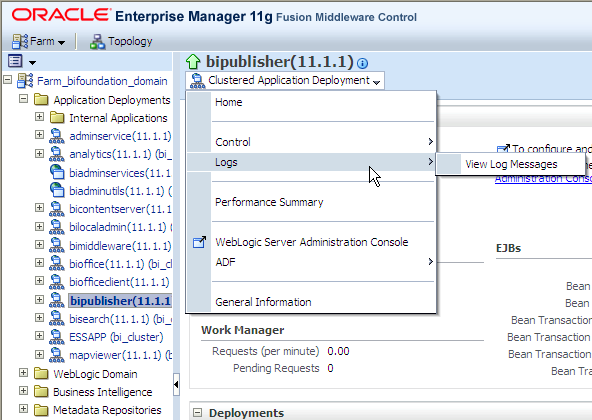Select Metadata Repositories folder label
Viewport: 592px width, 420px height.
(107, 410)
